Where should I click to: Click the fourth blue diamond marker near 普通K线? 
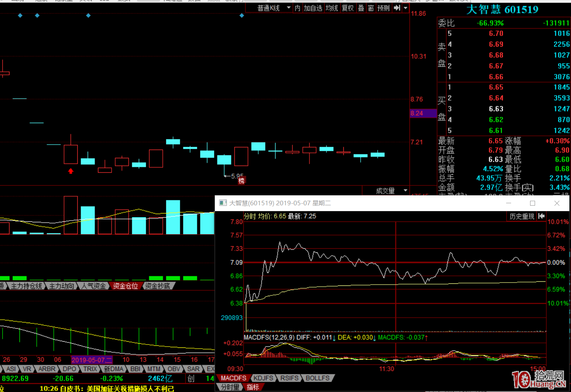[242, 15]
